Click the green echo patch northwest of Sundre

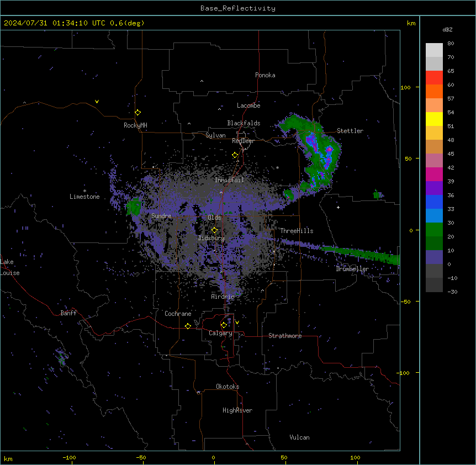[134, 207]
